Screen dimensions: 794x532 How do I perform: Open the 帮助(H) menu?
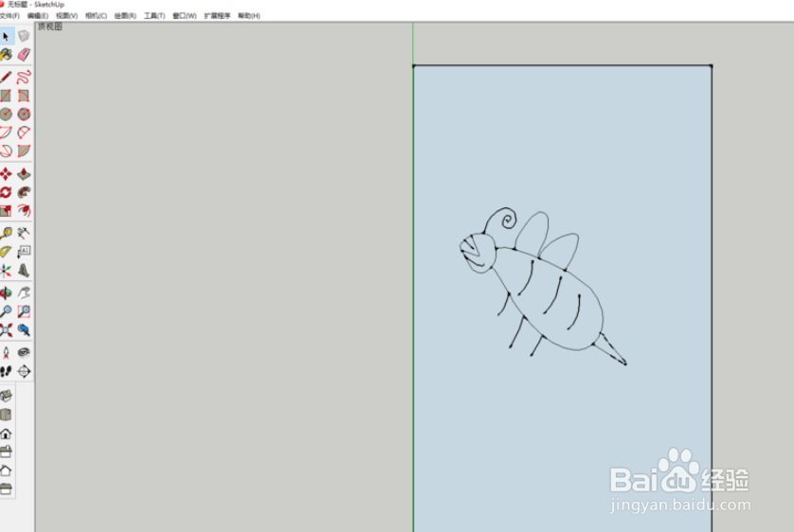249,16
